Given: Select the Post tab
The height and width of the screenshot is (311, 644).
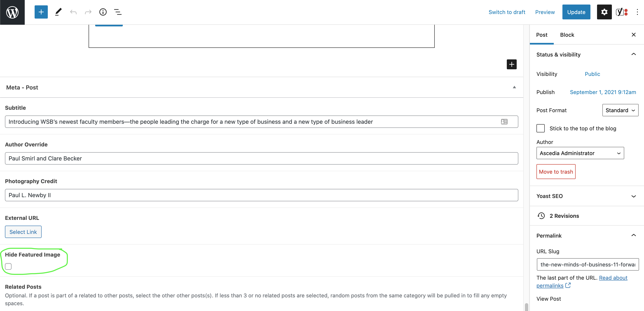Looking at the screenshot, I should click(541, 35).
